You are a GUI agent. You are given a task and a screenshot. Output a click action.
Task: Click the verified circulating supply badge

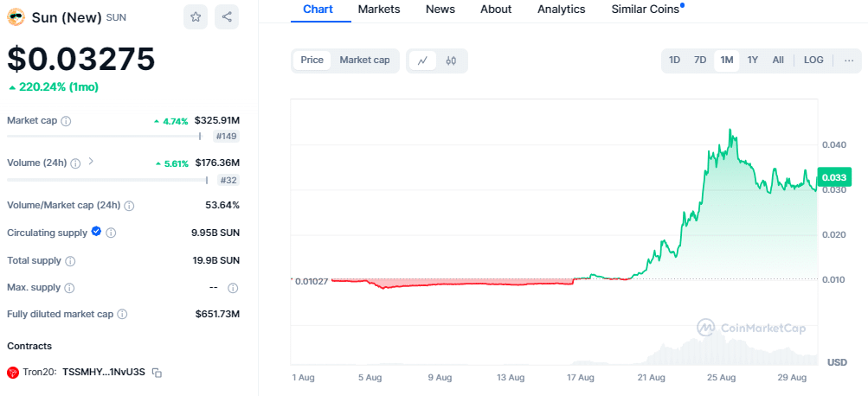click(x=96, y=232)
